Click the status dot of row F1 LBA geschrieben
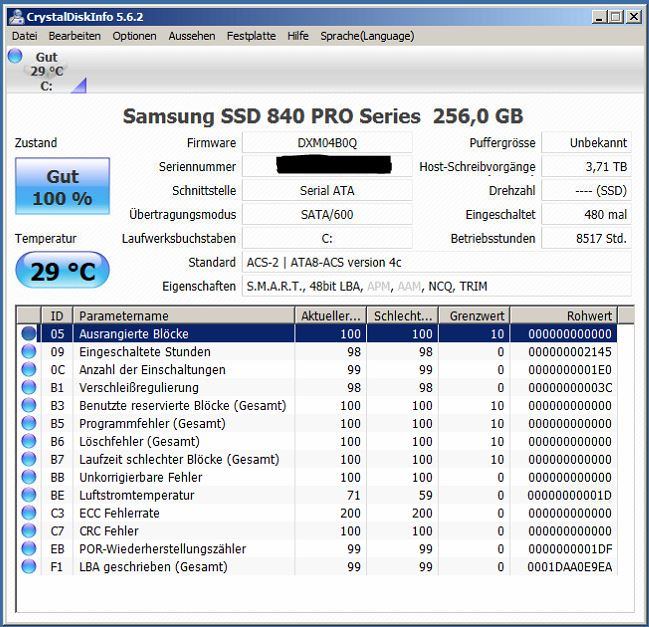 click(x=29, y=567)
